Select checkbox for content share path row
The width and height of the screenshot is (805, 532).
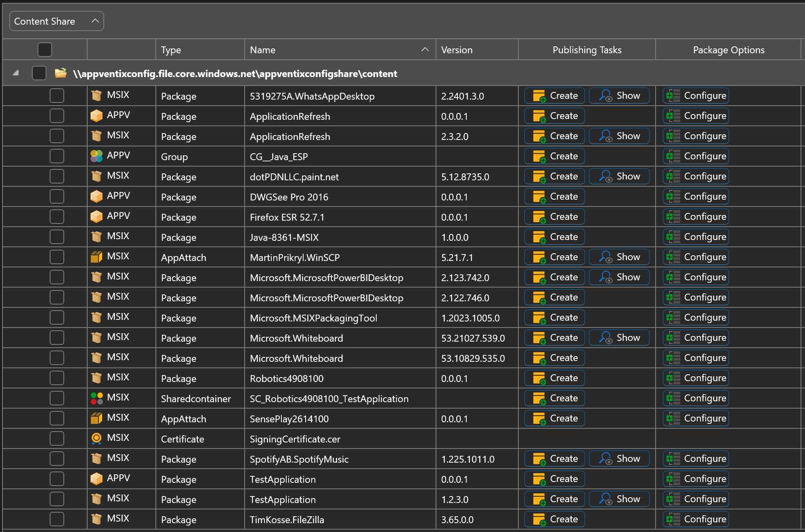39,73
